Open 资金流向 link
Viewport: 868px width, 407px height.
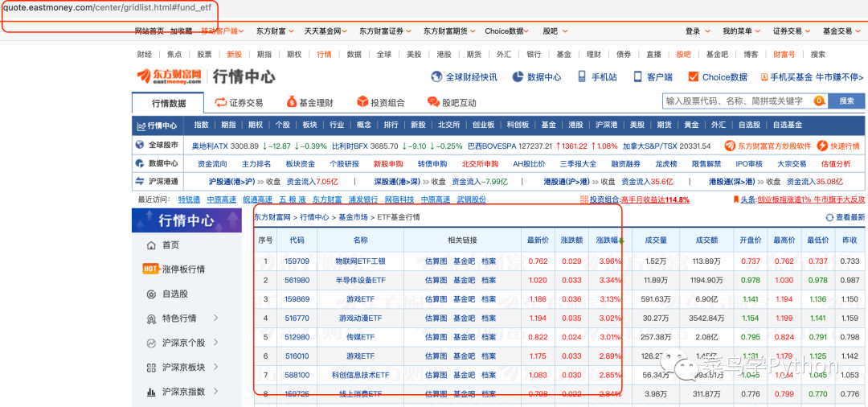[x=212, y=164]
